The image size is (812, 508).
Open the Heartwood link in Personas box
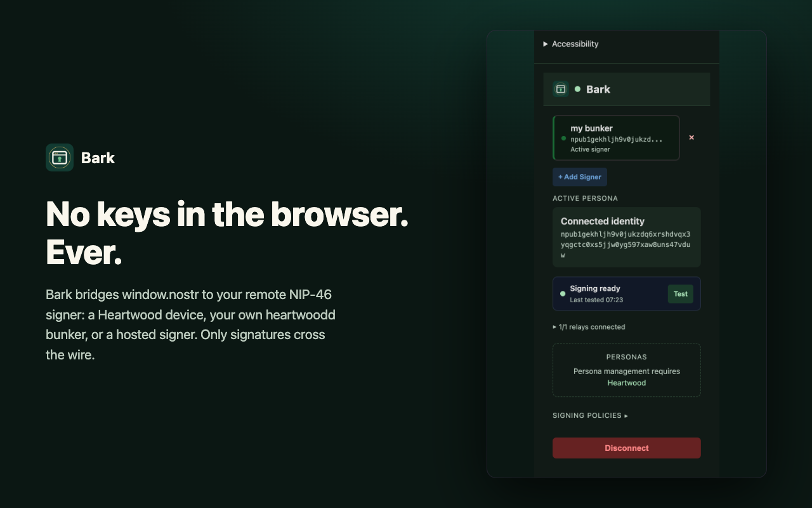coord(627,383)
